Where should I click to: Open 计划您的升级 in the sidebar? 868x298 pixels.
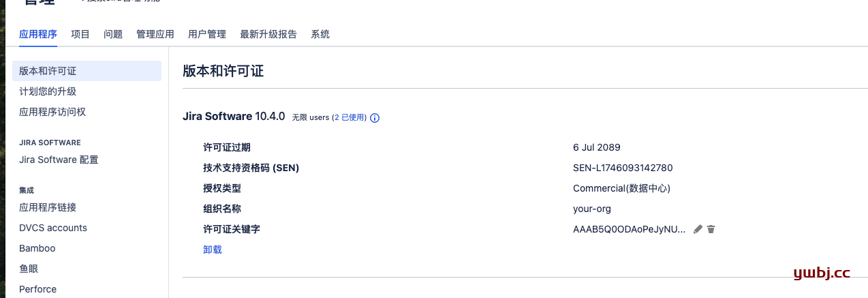click(x=48, y=91)
